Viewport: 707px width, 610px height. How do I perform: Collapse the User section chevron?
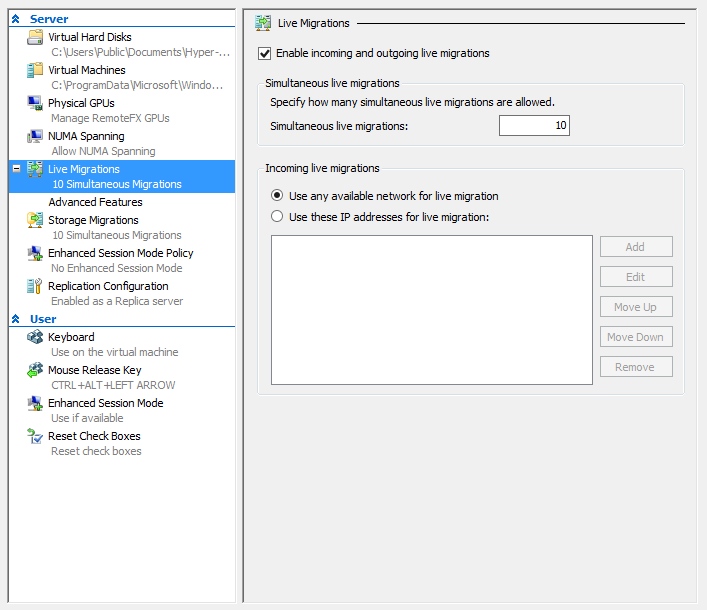pyautogui.click(x=15, y=320)
